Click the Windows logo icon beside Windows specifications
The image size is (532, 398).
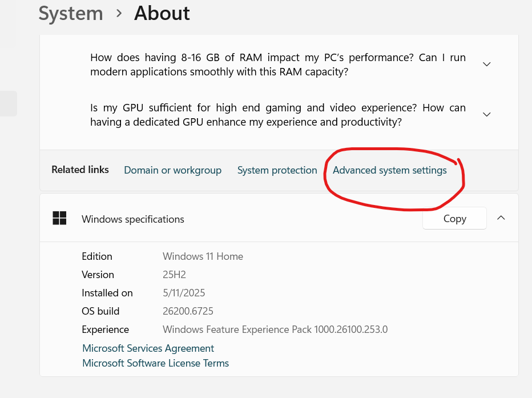coord(59,218)
